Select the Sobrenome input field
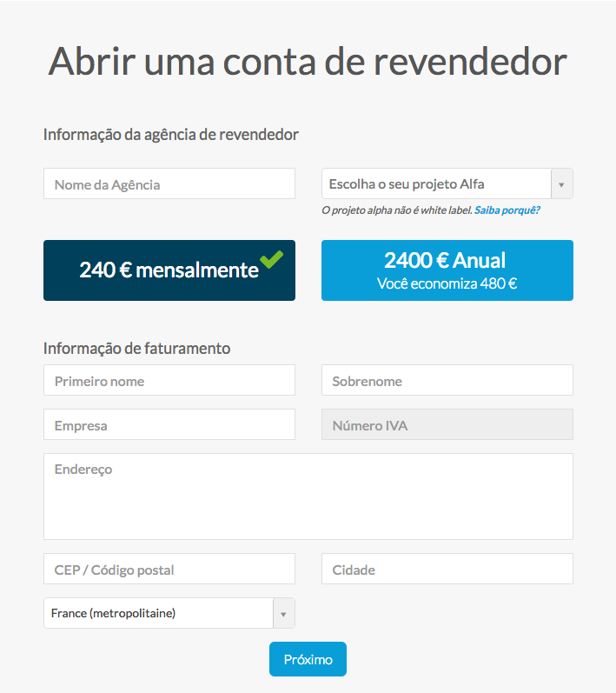 pos(447,381)
